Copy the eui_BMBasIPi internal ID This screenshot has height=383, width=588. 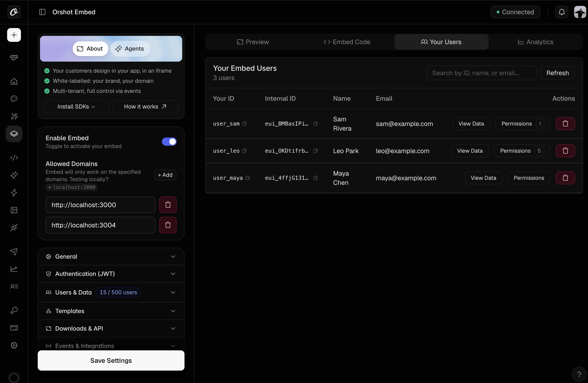click(x=315, y=124)
